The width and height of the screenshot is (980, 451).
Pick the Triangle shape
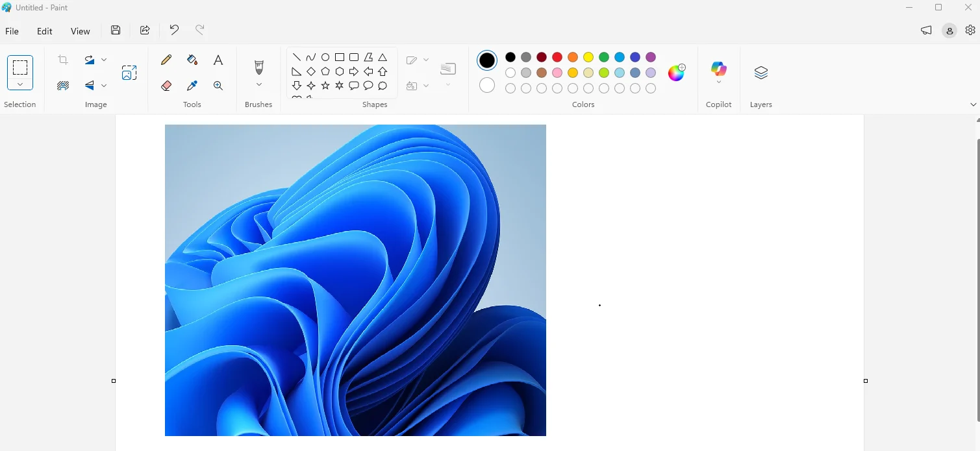coord(383,57)
